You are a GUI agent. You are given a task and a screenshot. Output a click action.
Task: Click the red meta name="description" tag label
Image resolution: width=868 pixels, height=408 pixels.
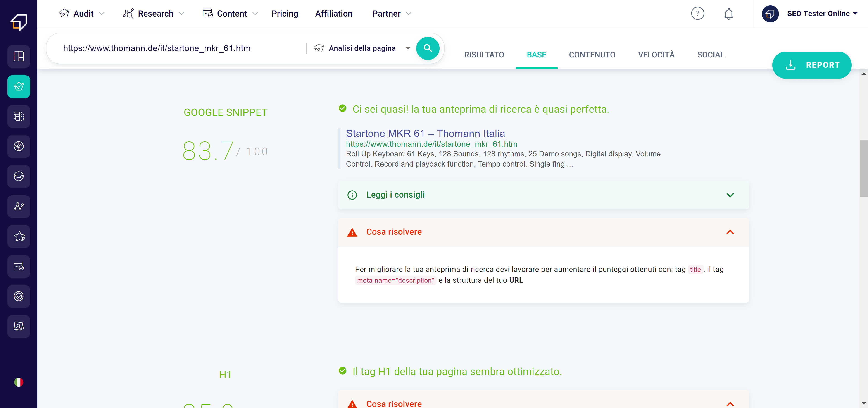pos(396,280)
